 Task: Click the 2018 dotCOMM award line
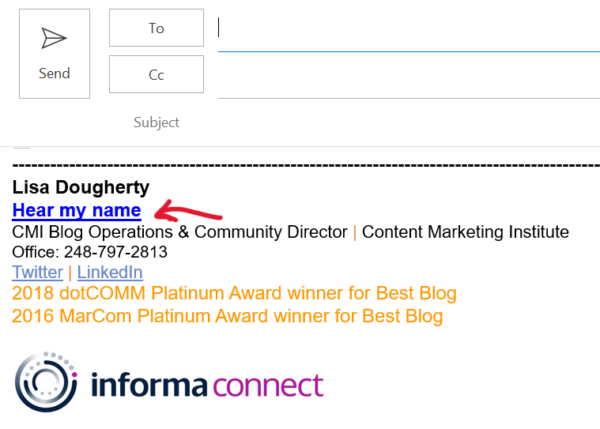click(x=234, y=294)
